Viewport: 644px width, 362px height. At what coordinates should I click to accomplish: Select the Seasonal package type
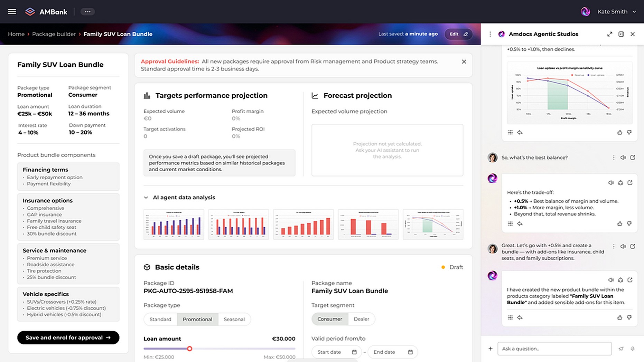point(234,319)
